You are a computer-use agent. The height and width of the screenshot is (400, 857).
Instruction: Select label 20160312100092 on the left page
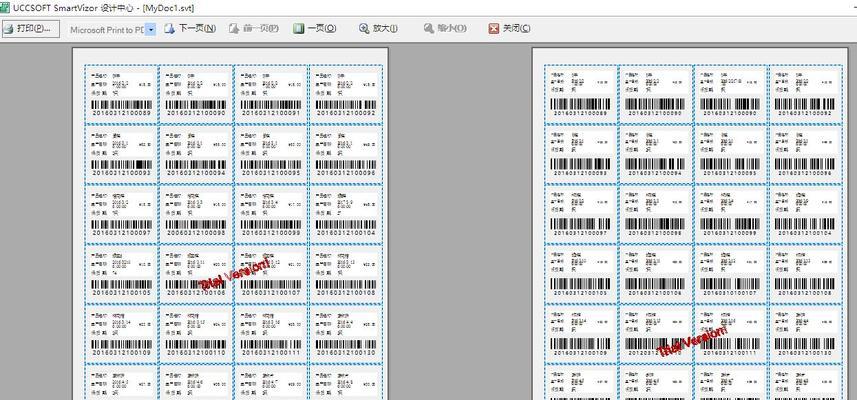[x=346, y=95]
